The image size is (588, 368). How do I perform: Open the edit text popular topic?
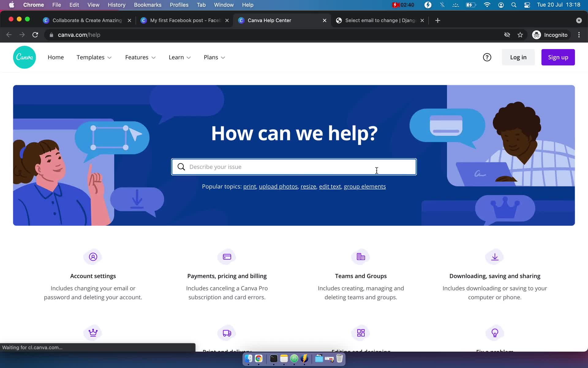(x=330, y=186)
